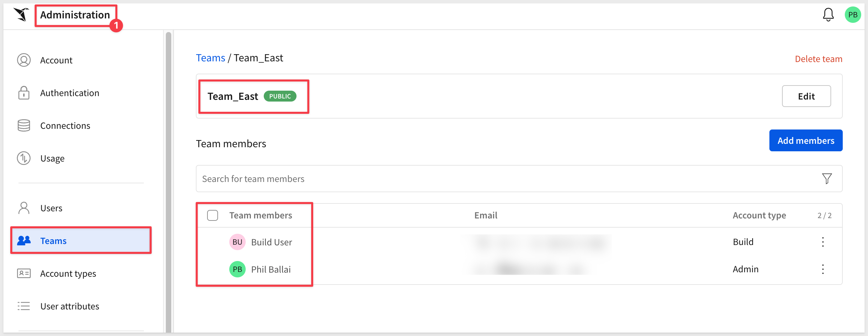Screen dimensions: 868x336
Task: Click the Account types card icon
Action: pyautogui.click(x=24, y=273)
